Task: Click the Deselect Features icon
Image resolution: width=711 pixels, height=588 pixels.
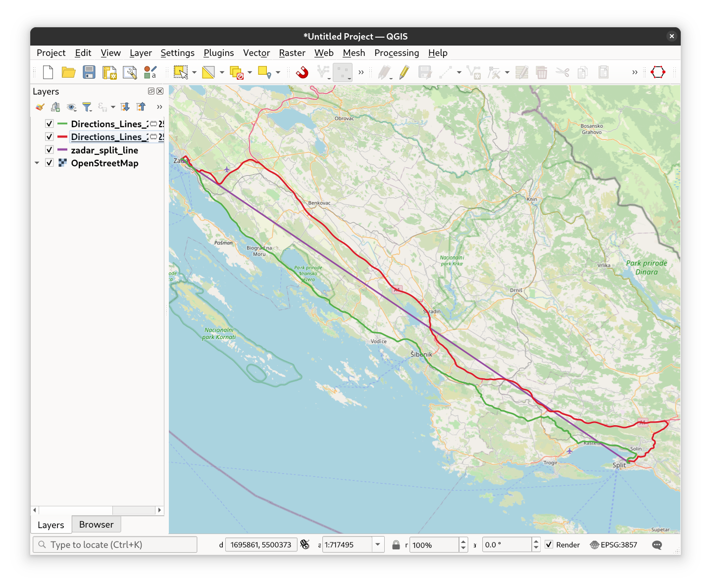Action: click(237, 72)
